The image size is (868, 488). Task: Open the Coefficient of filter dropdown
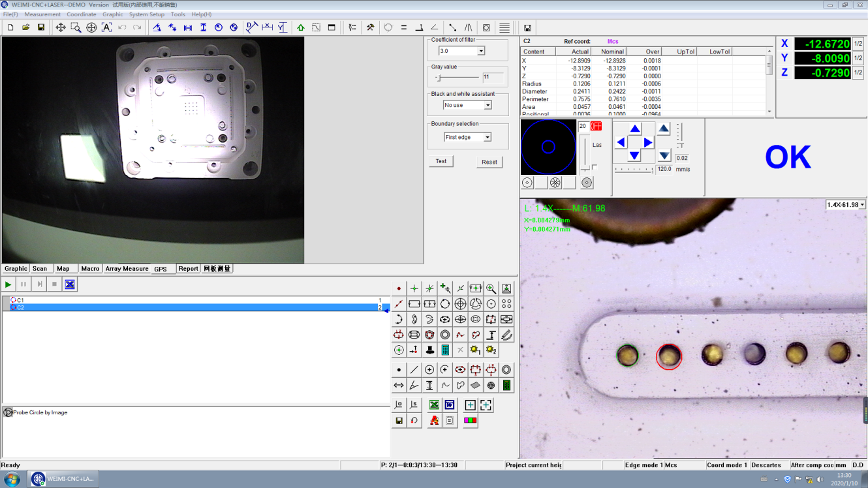(481, 51)
